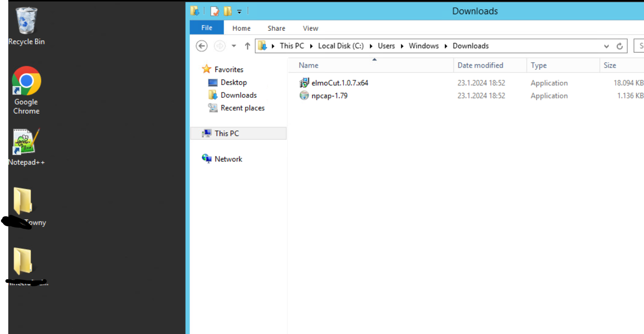The width and height of the screenshot is (644, 334).
Task: Navigate to Local Disk (C:) in breadcrumb
Action: [341, 46]
